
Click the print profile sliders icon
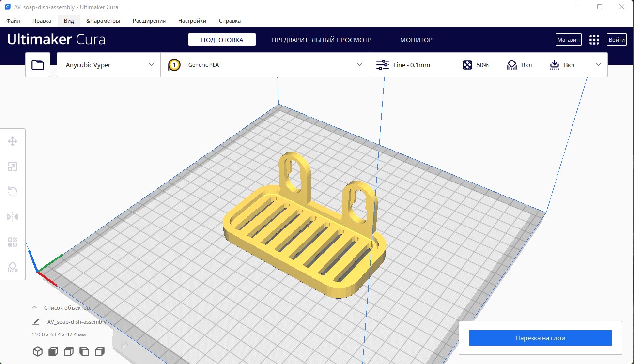click(x=383, y=65)
